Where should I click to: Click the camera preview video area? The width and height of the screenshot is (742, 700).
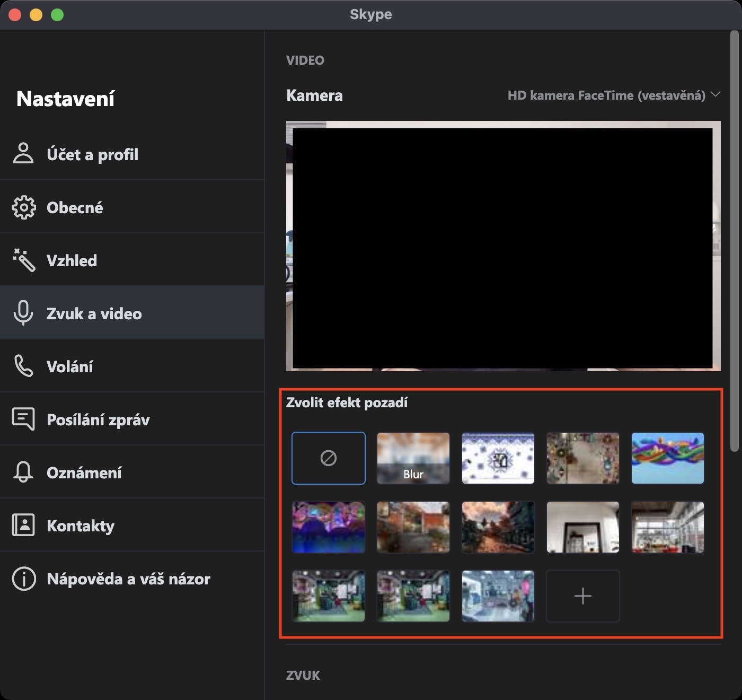tap(503, 247)
